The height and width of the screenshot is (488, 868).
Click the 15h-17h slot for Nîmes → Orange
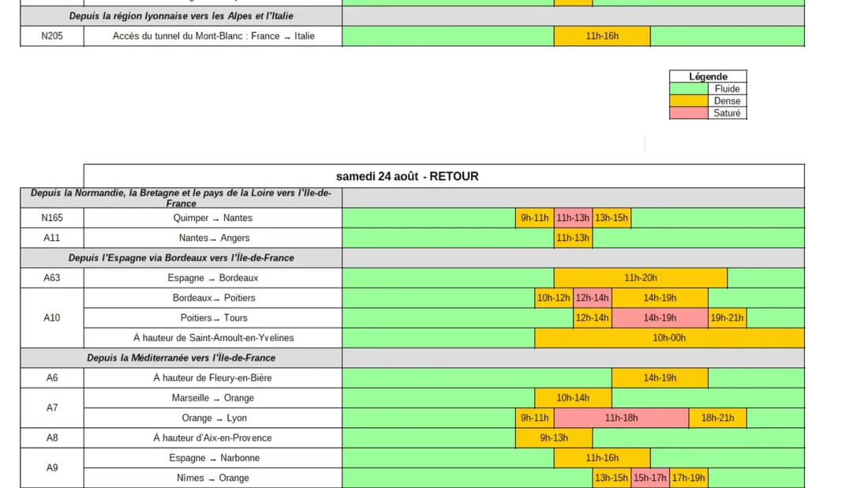tap(650, 478)
